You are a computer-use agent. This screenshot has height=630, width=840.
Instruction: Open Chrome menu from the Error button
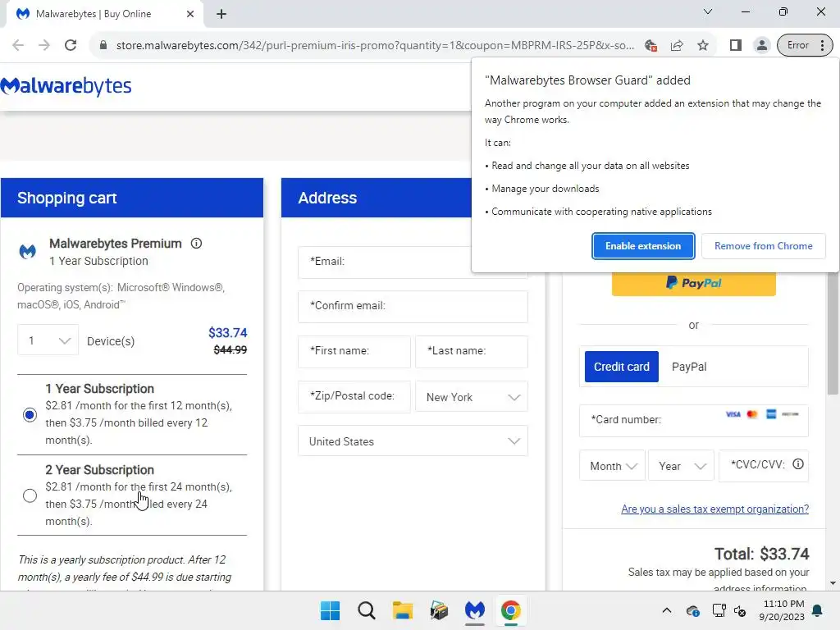[x=806, y=45]
